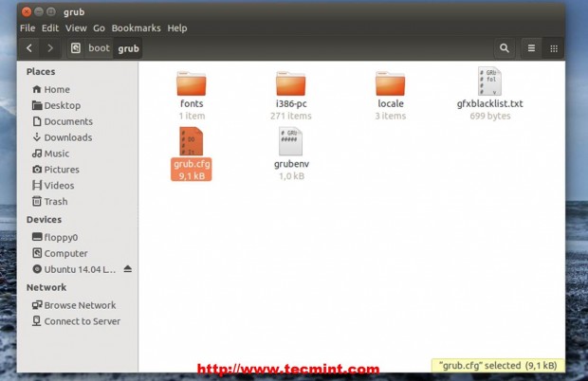Click the Browse Network icon

pyautogui.click(x=37, y=305)
